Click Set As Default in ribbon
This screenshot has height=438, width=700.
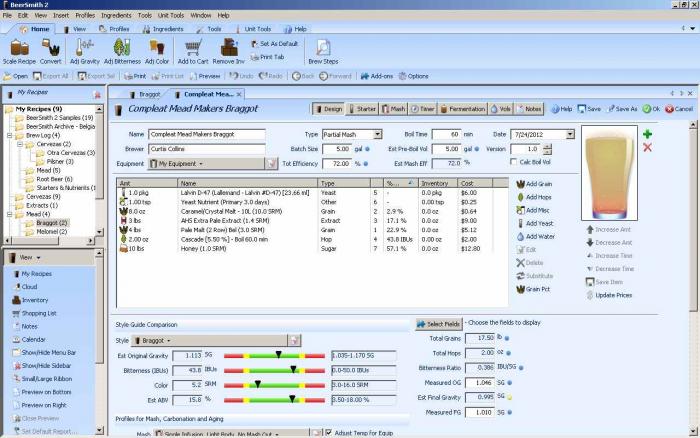[x=274, y=44]
